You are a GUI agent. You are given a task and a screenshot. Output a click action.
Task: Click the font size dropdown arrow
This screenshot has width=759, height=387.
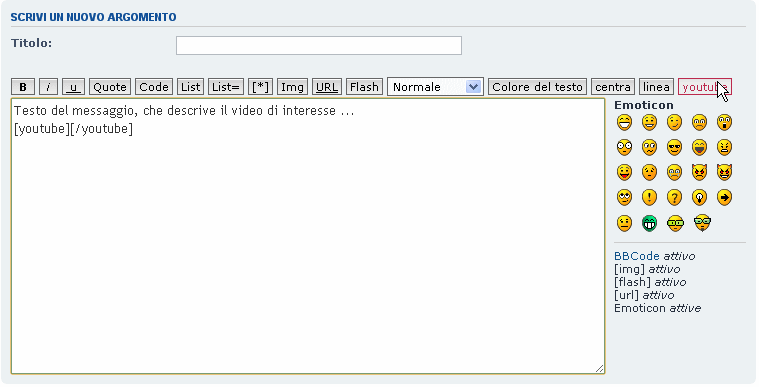coord(473,87)
